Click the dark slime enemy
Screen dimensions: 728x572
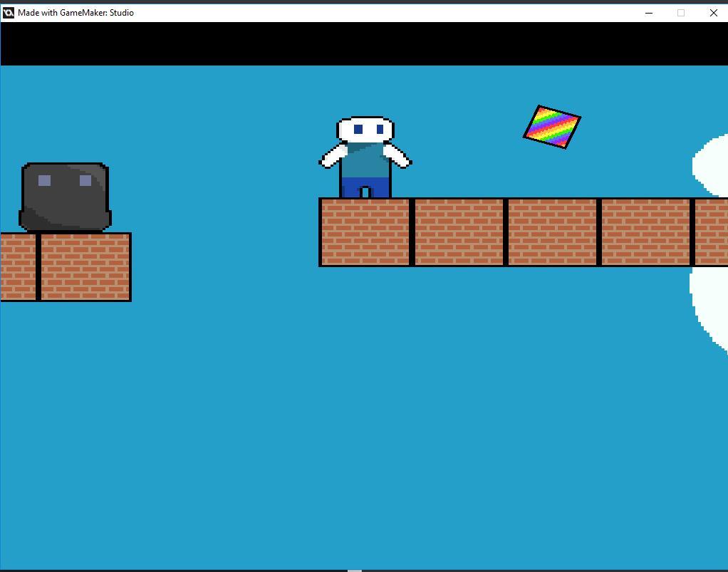[x=64, y=196]
